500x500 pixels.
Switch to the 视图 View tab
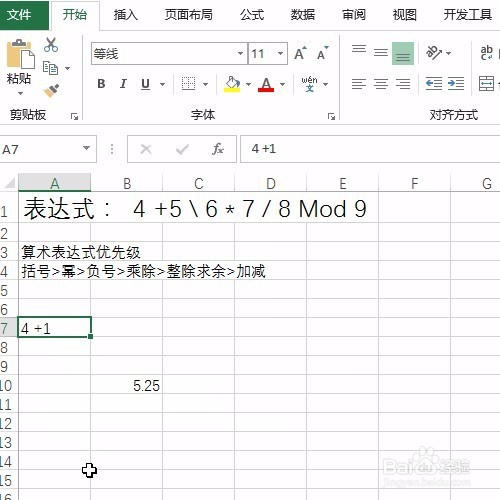(404, 15)
